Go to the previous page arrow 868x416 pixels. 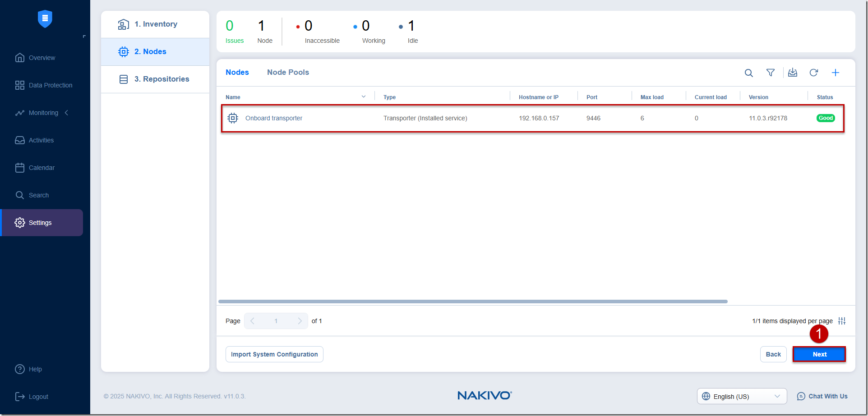[252, 321]
